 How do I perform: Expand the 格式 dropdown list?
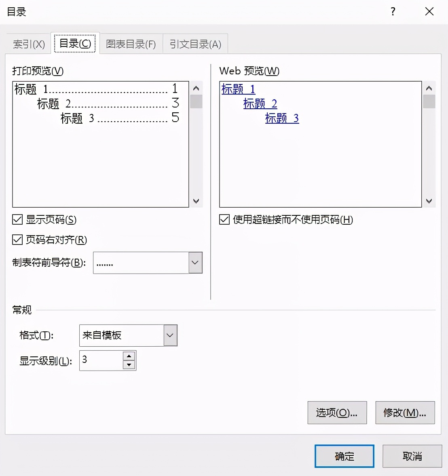[170, 335]
